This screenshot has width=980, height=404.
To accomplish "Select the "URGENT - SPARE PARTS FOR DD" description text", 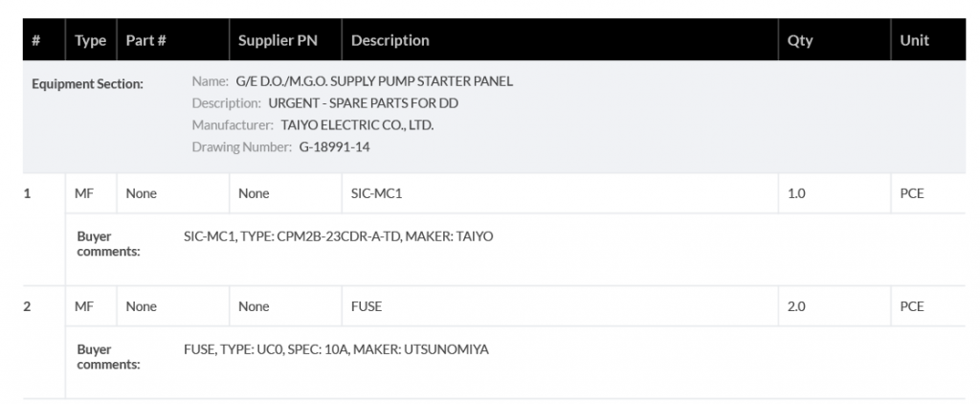I will [x=364, y=102].
